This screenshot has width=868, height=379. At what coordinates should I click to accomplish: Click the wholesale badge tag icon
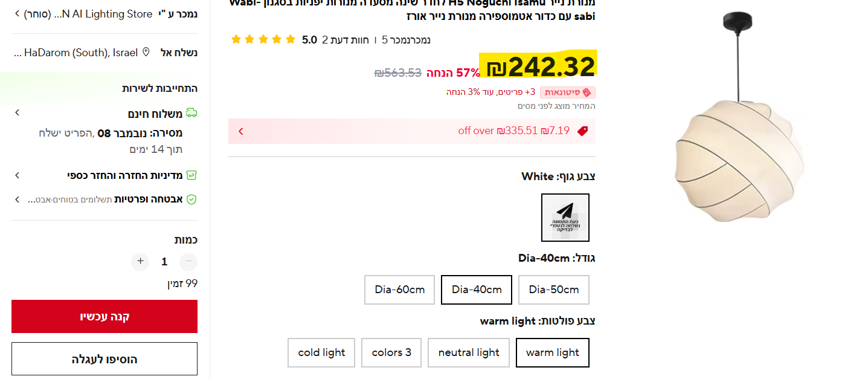click(587, 92)
